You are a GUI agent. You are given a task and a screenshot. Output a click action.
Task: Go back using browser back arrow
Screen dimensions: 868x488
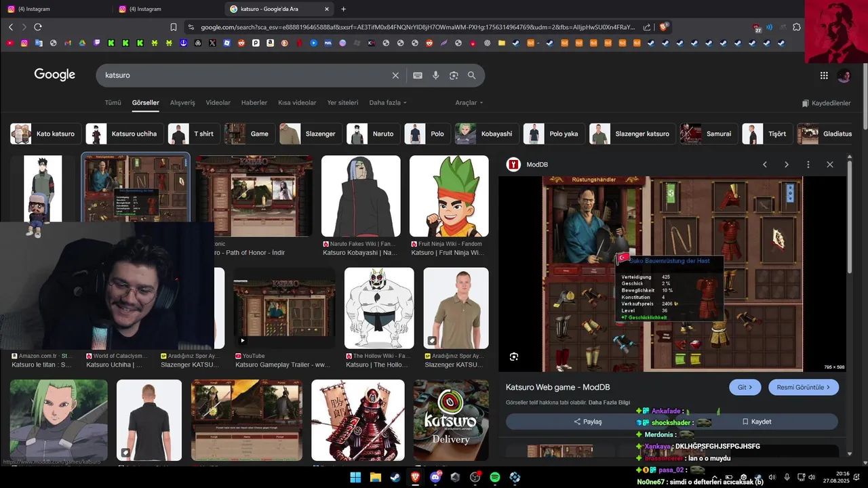click(x=11, y=27)
